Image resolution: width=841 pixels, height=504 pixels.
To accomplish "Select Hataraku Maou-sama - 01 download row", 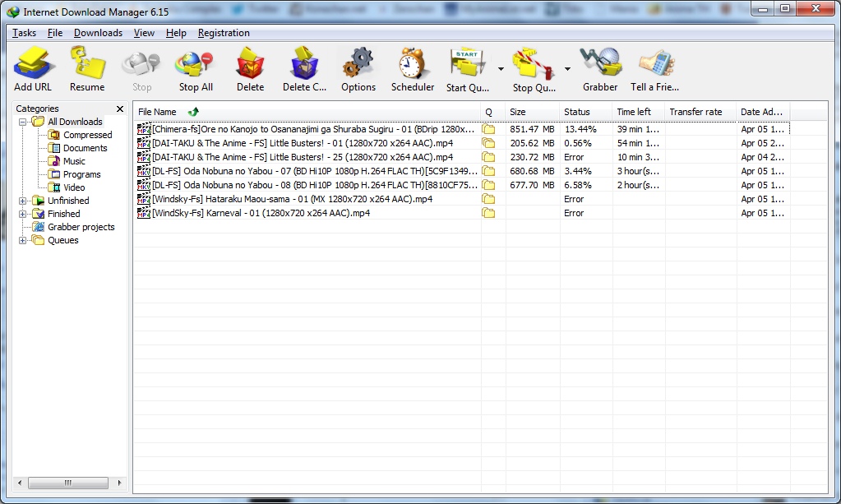I will tap(462, 199).
